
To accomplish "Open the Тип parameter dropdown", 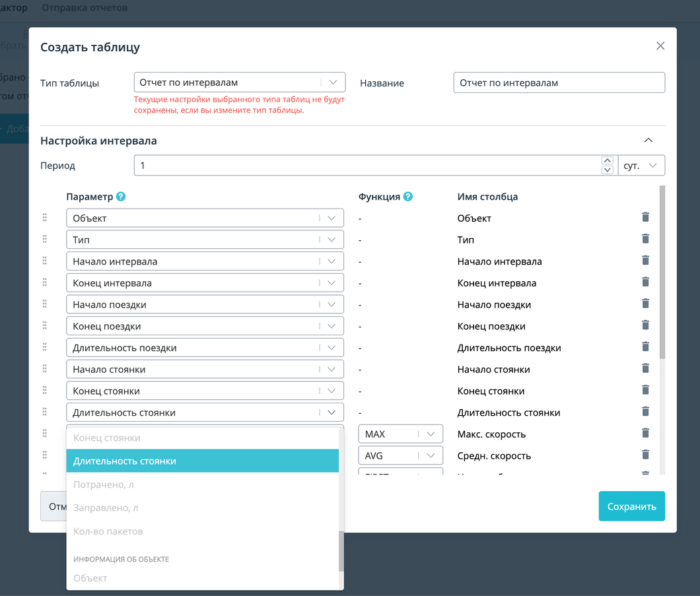I will (x=205, y=240).
